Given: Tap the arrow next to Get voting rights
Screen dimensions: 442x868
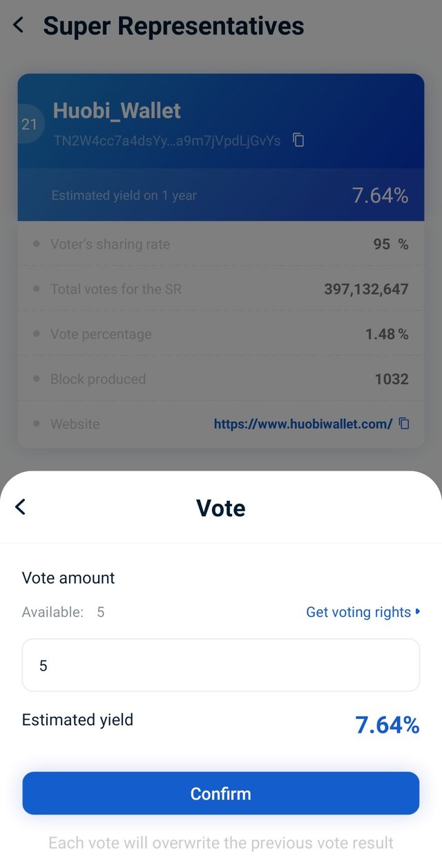Looking at the screenshot, I should pyautogui.click(x=418, y=612).
